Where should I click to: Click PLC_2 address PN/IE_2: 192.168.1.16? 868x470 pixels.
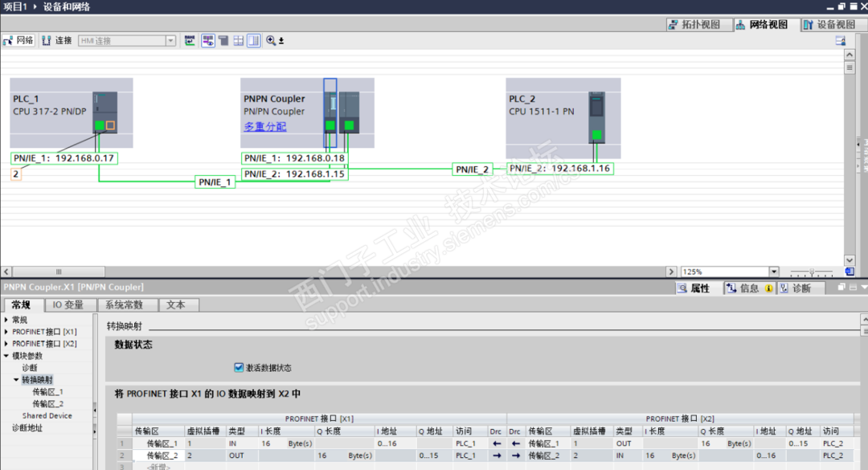coord(559,168)
